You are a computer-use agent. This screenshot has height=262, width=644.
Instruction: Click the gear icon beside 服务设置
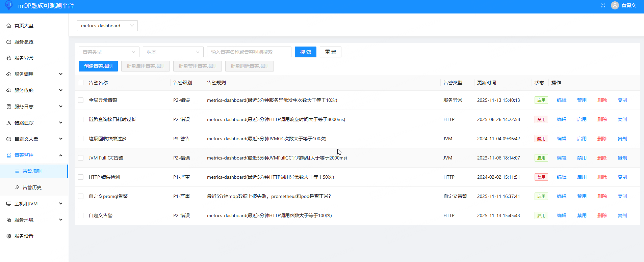[x=9, y=236]
